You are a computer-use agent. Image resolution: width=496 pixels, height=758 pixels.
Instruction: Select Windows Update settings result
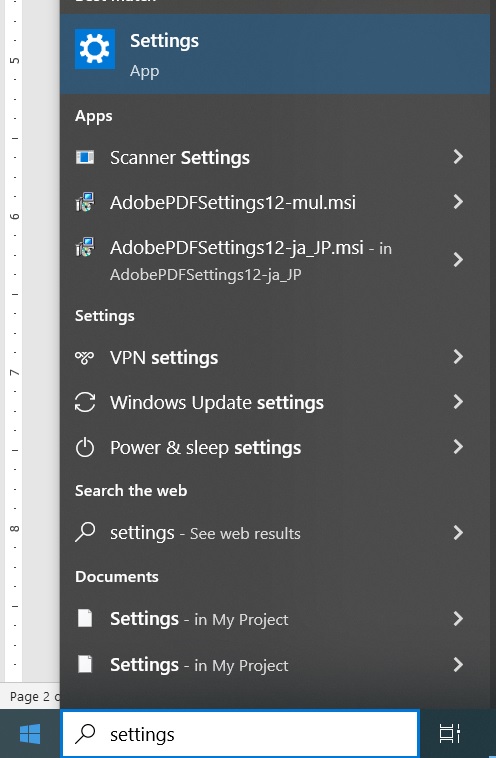click(275, 402)
